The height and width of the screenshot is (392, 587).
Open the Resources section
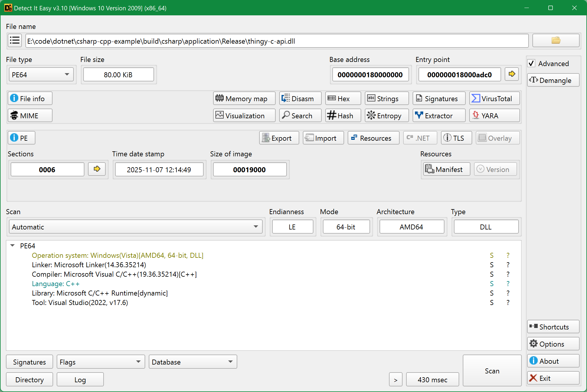click(373, 138)
